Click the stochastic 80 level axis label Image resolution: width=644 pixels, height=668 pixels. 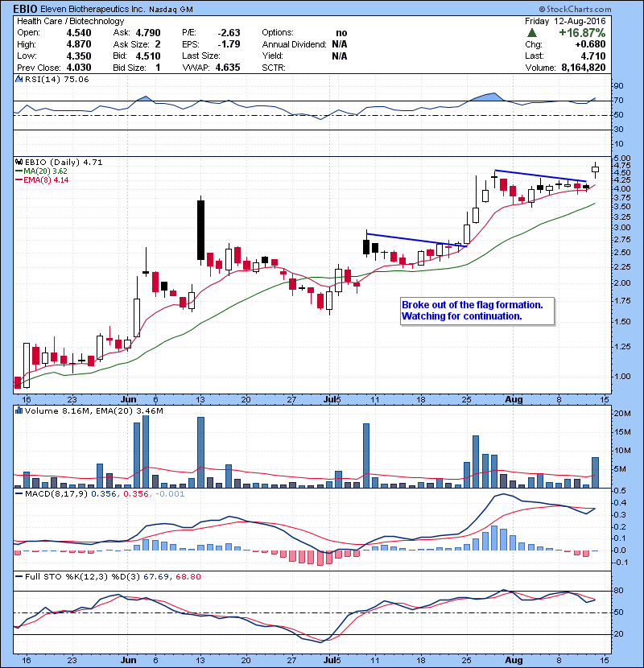(x=618, y=591)
